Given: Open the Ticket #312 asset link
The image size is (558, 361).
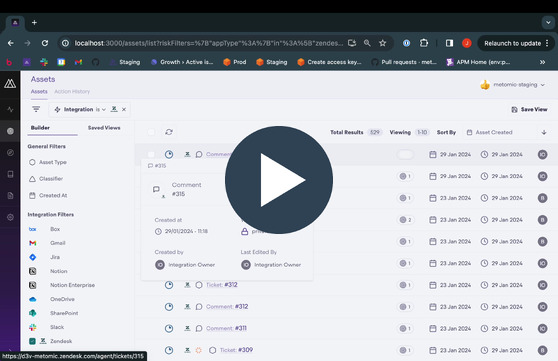Looking at the screenshot, I should [x=222, y=285].
